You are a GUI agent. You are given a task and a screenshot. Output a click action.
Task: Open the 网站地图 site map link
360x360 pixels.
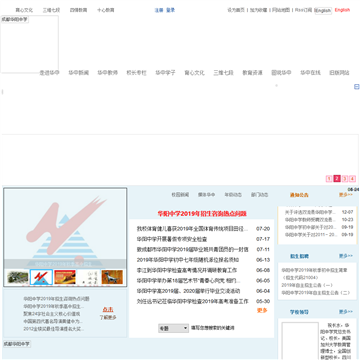pyautogui.click(x=281, y=10)
